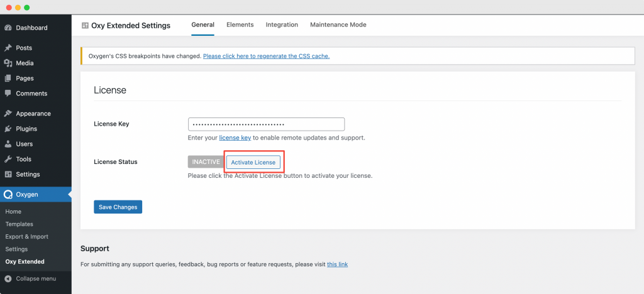
Task: Click the regenerate CSS cache link
Action: [x=266, y=56]
